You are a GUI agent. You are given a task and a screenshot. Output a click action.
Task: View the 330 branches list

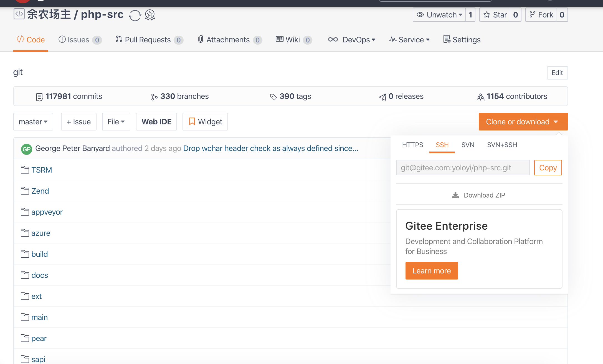coord(180,96)
